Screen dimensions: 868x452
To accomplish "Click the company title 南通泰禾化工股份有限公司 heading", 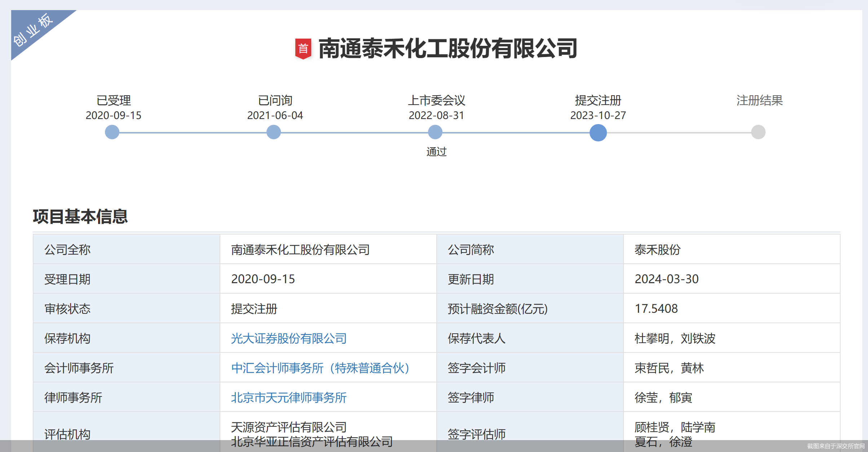I will click(x=448, y=48).
